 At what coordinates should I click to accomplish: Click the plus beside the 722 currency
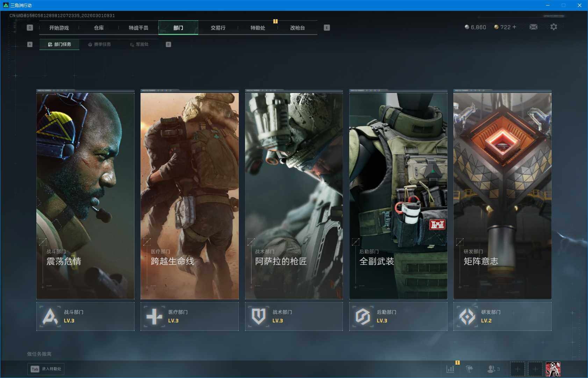click(x=514, y=27)
